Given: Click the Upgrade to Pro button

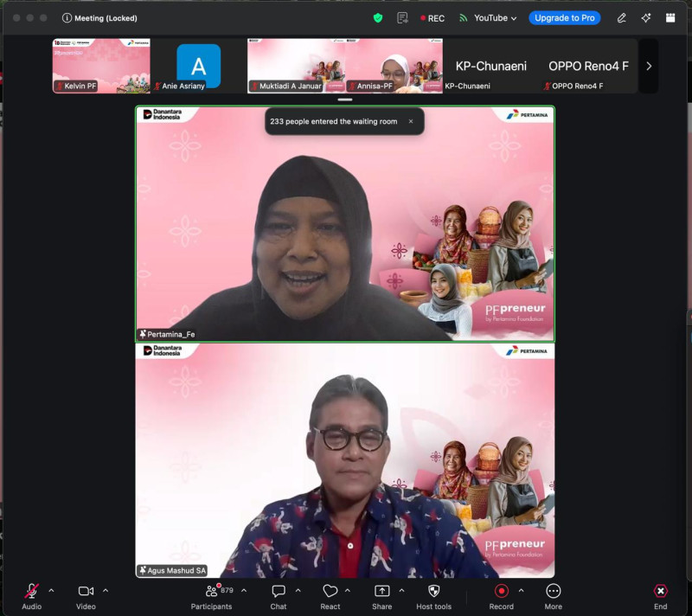Looking at the screenshot, I should pos(564,17).
